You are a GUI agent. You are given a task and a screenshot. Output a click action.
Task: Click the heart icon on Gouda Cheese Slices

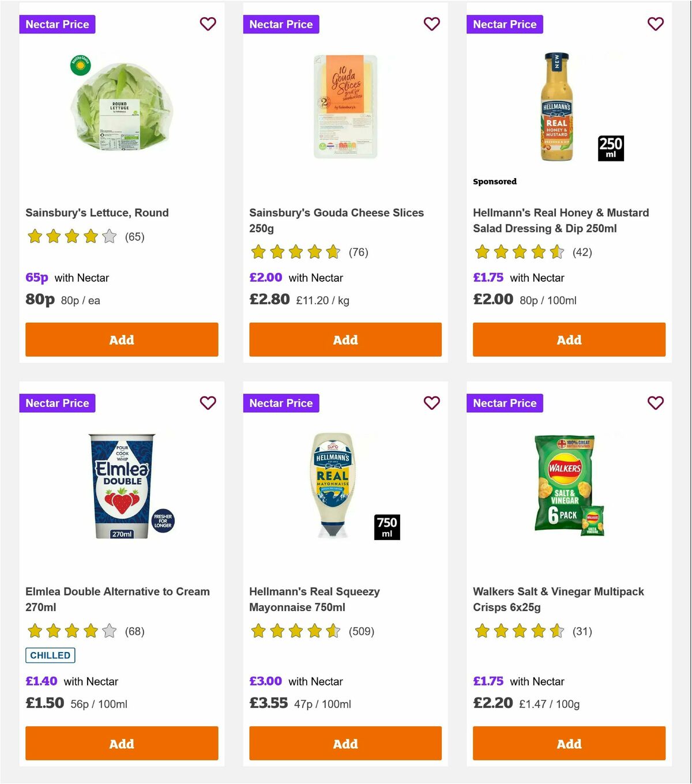pos(431,24)
